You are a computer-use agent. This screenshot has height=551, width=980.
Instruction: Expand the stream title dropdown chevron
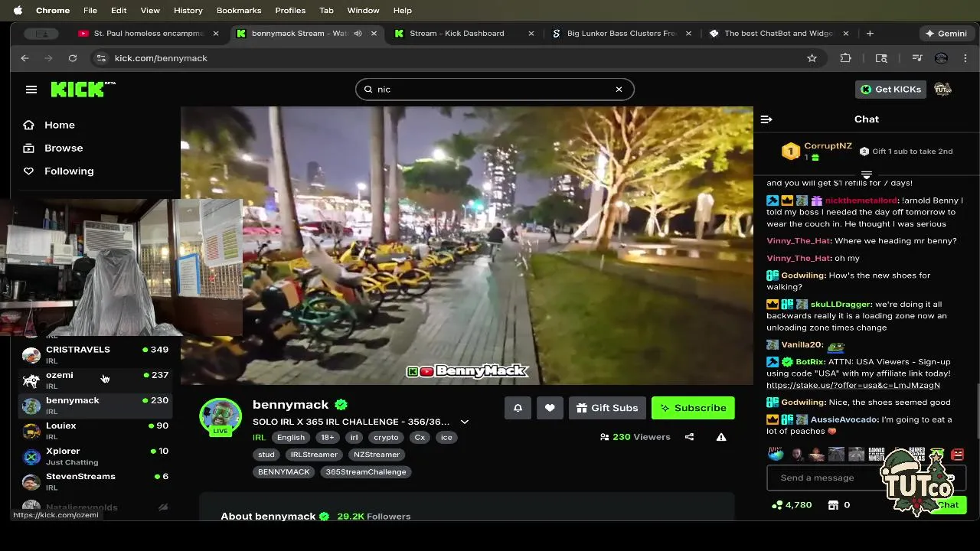464,422
